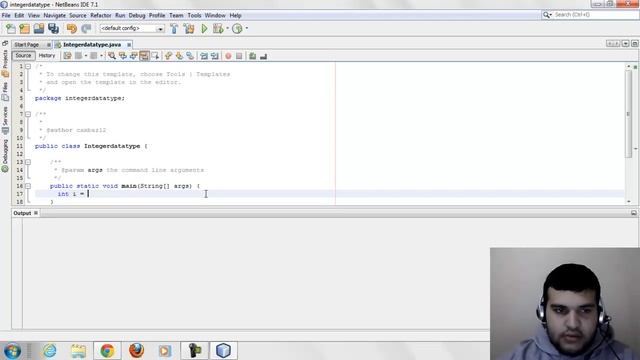Switch editor to Source view
The height and width of the screenshot is (360, 640).
tap(23, 56)
